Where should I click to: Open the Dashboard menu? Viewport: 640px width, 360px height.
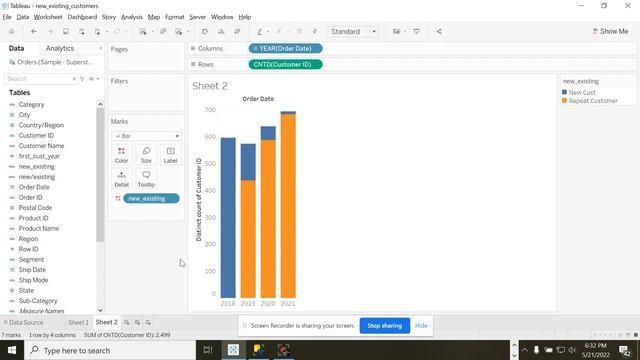tap(82, 17)
